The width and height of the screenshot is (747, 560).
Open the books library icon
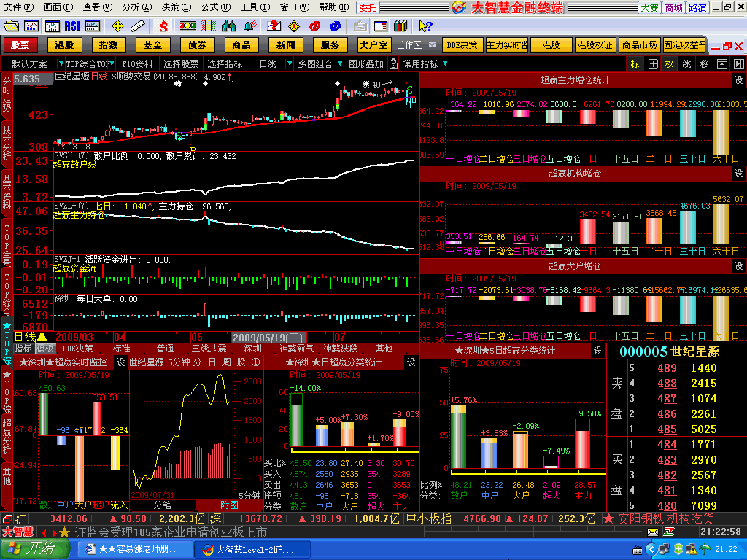(x=400, y=26)
